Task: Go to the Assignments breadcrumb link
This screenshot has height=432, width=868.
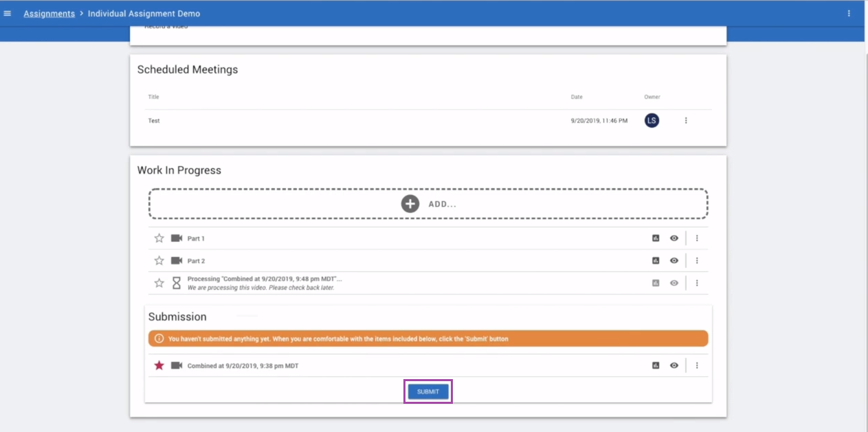Action: 49,14
